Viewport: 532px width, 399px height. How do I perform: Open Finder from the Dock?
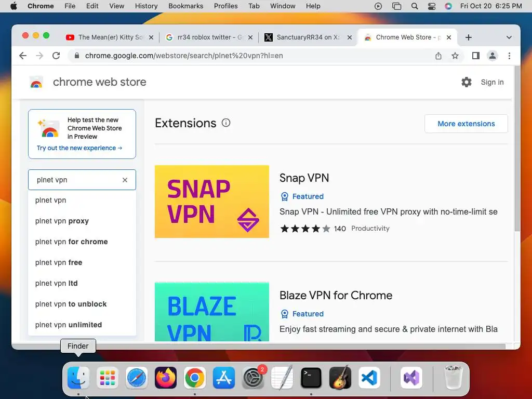coord(78,378)
